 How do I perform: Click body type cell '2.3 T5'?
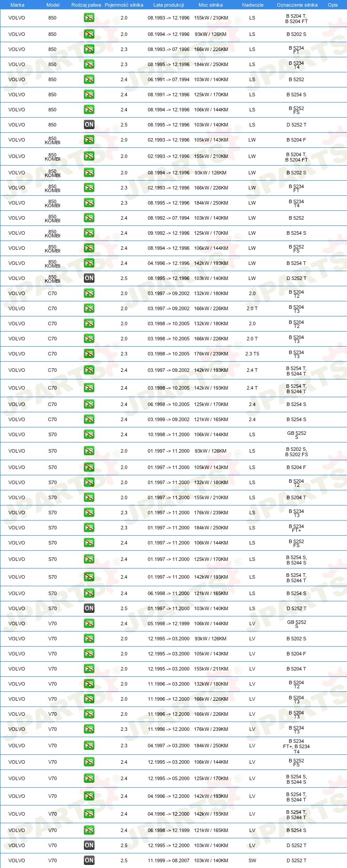[252, 354]
